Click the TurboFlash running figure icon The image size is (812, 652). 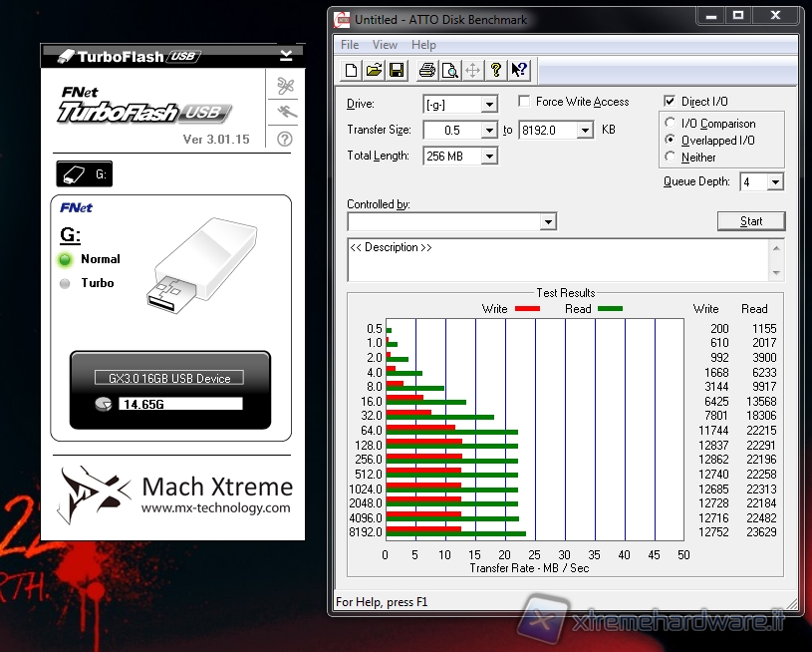point(285,112)
